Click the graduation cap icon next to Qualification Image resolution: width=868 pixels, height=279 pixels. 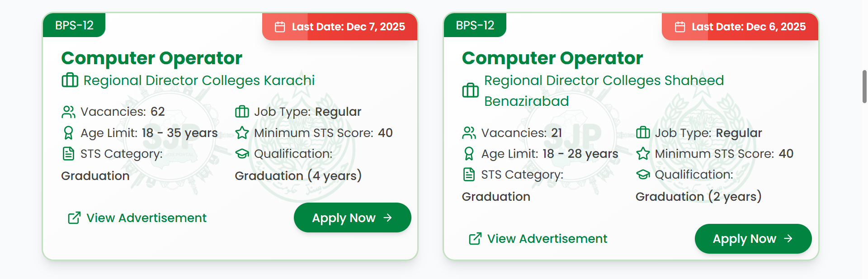(x=243, y=154)
